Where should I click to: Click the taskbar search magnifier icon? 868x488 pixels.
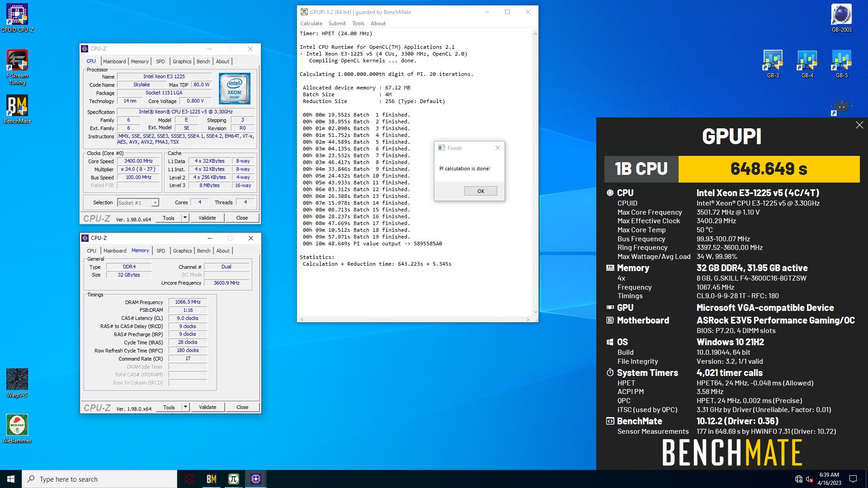point(31,479)
